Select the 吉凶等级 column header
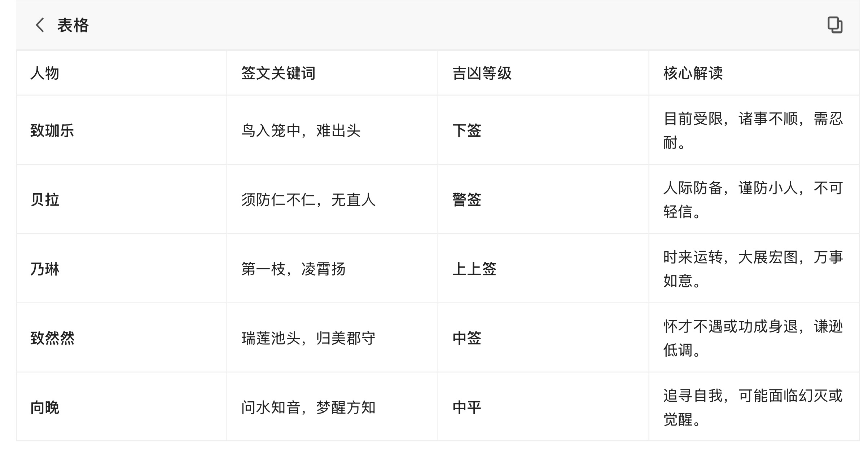Screen dimensions: 868x463 pos(482,73)
